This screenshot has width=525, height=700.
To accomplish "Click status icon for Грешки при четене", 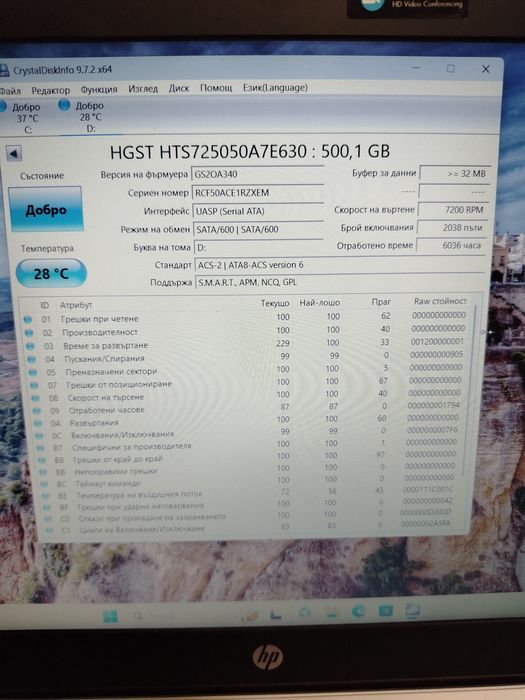I will 28,319.
